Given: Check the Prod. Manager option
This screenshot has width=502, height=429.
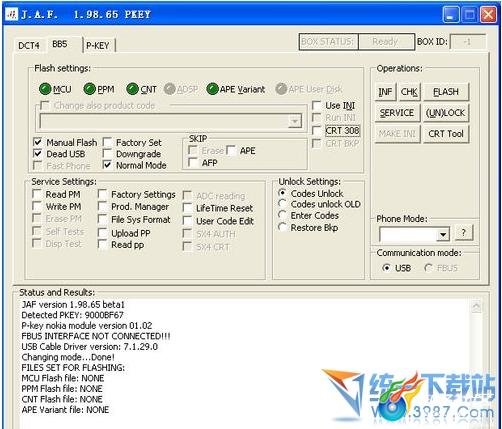Looking at the screenshot, I should pos(102,206).
